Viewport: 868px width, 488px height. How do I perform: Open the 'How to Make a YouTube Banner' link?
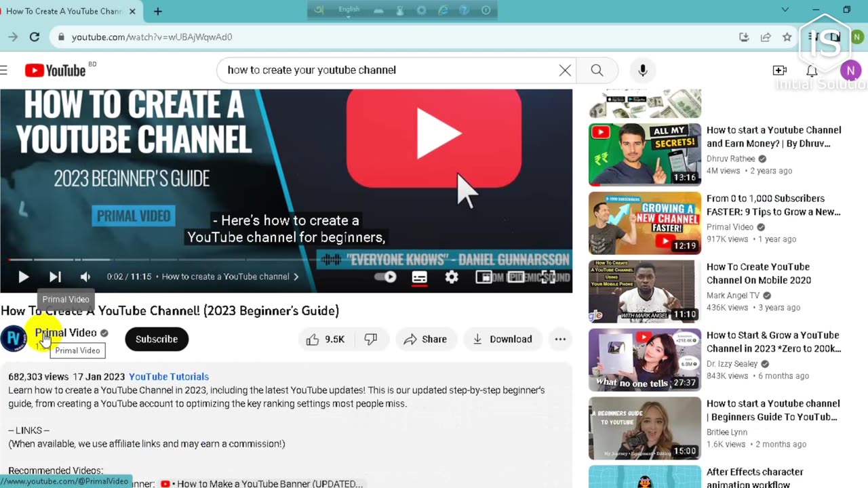coord(262,483)
